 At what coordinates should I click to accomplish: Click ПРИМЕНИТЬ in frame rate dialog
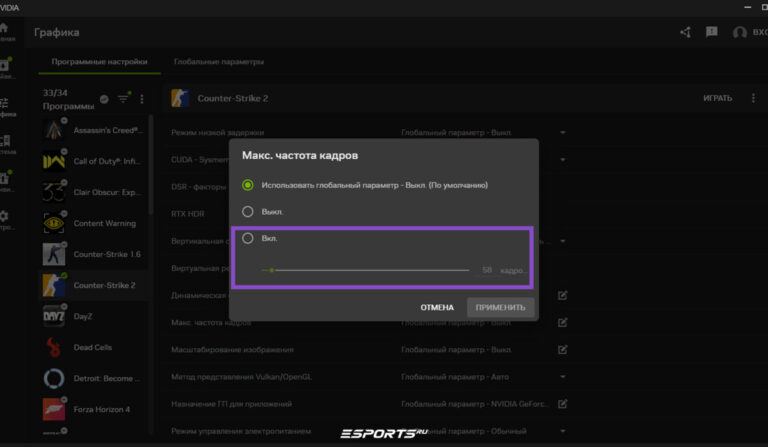click(x=500, y=307)
